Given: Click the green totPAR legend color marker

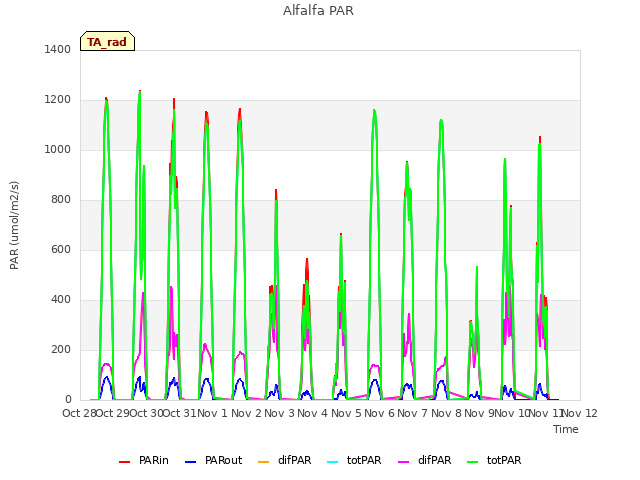Looking at the screenshot, I should pyautogui.click(x=473, y=462).
